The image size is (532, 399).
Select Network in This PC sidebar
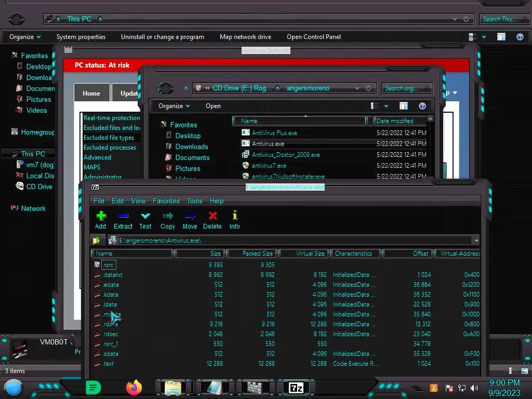pyautogui.click(x=33, y=208)
